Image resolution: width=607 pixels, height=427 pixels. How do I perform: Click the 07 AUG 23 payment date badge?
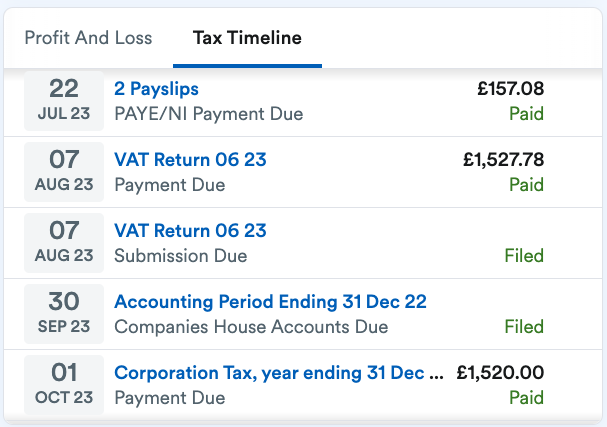click(64, 172)
